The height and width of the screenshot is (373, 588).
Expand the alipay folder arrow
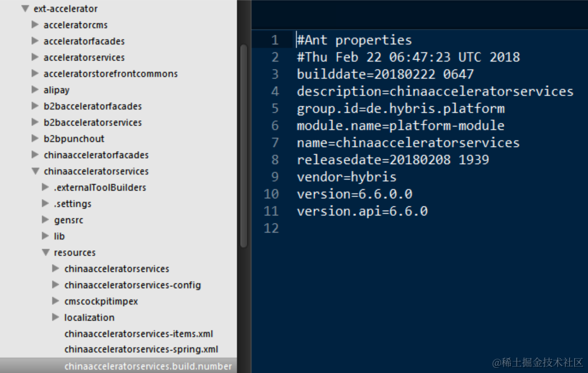(x=35, y=89)
